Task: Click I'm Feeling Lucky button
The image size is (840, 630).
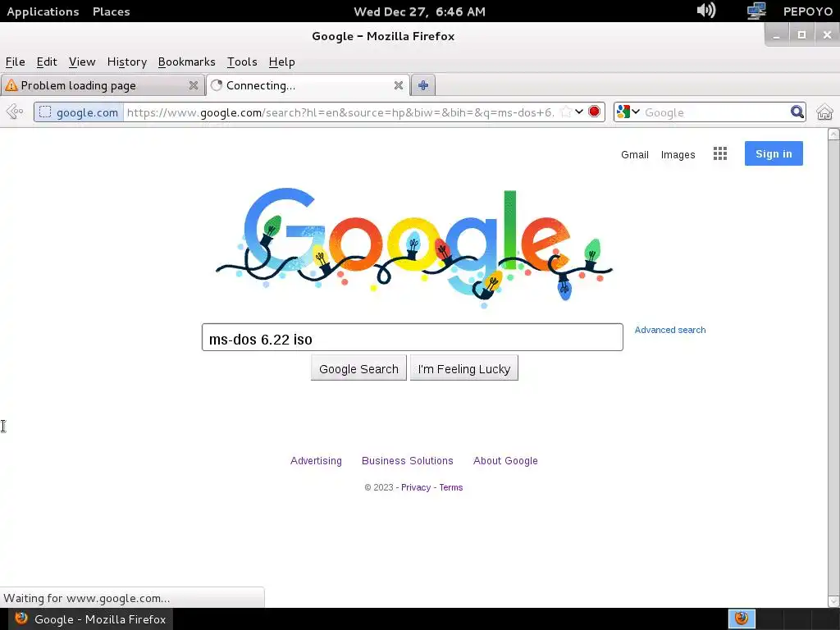Action: point(464,368)
